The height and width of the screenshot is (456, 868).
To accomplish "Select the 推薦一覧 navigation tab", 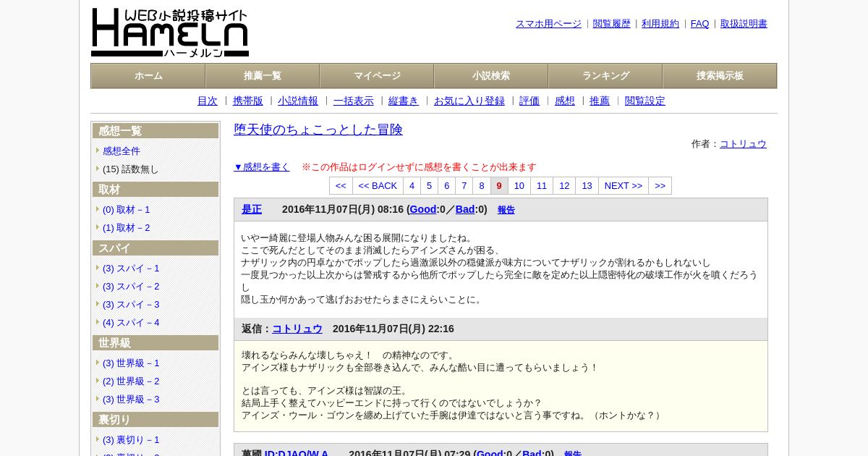I will click(x=263, y=76).
